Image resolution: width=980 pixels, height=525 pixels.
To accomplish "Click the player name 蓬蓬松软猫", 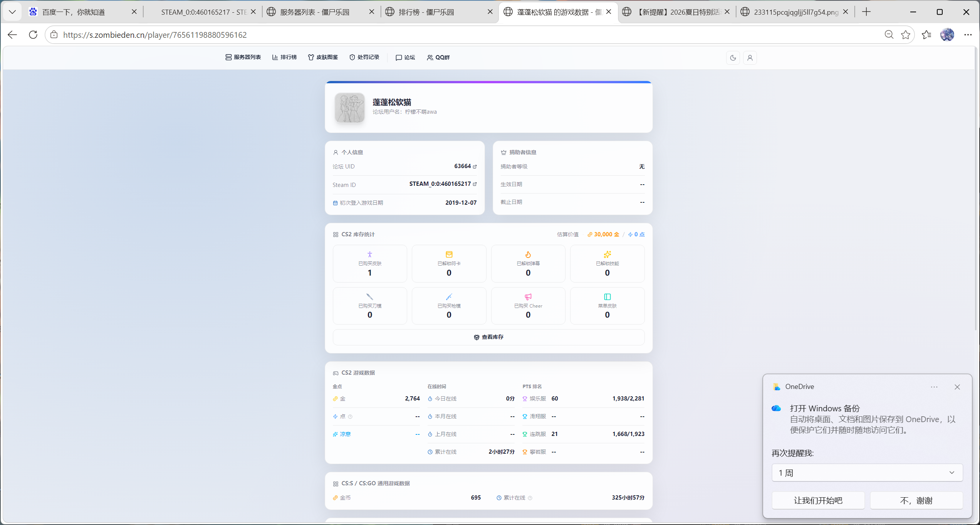I will point(392,102).
